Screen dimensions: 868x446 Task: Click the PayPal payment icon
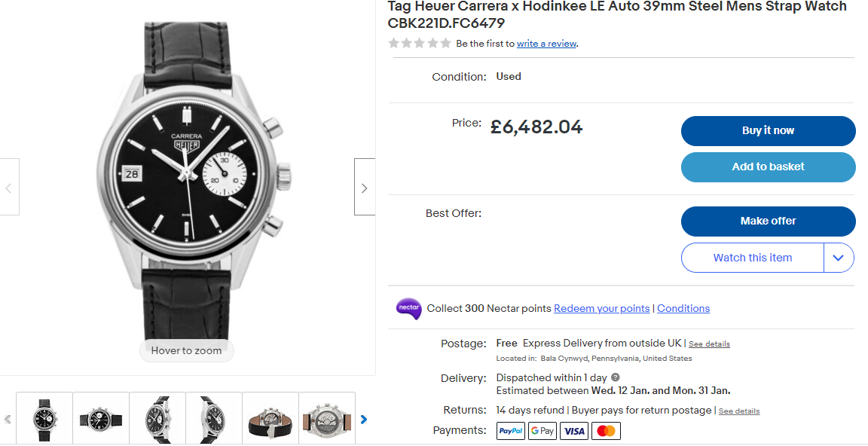point(510,431)
